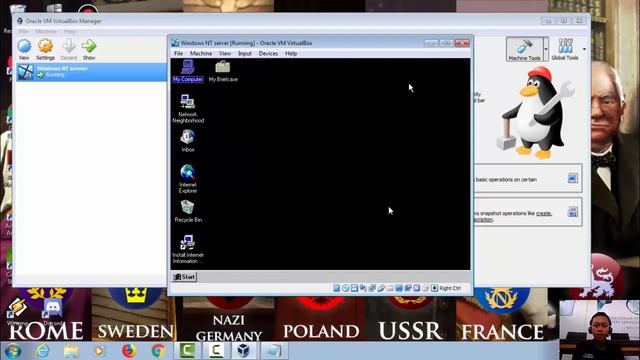
Task: Switch to VirtualBox cube taskbar button
Action: click(244, 351)
